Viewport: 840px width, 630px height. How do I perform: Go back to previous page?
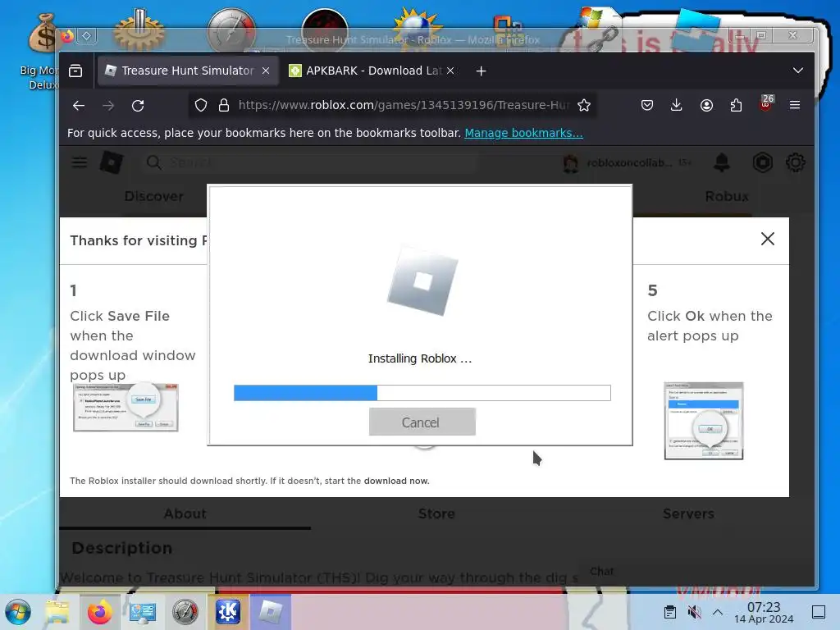click(79, 106)
